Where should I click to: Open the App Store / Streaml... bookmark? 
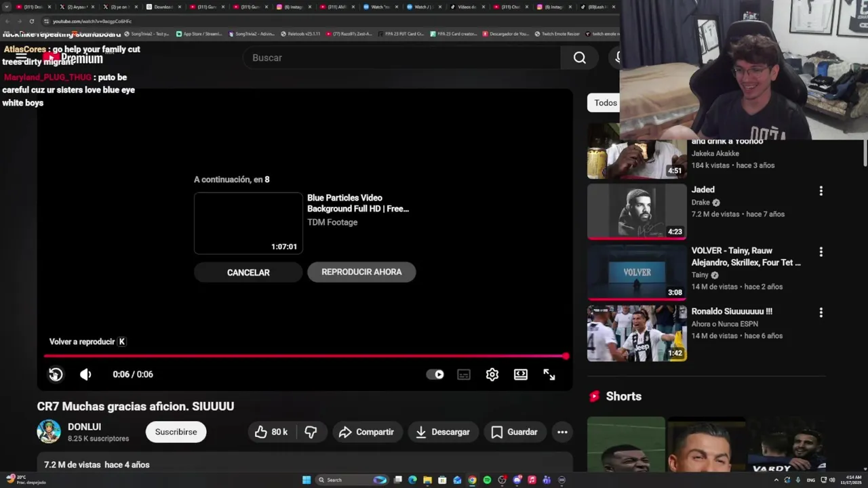point(199,34)
